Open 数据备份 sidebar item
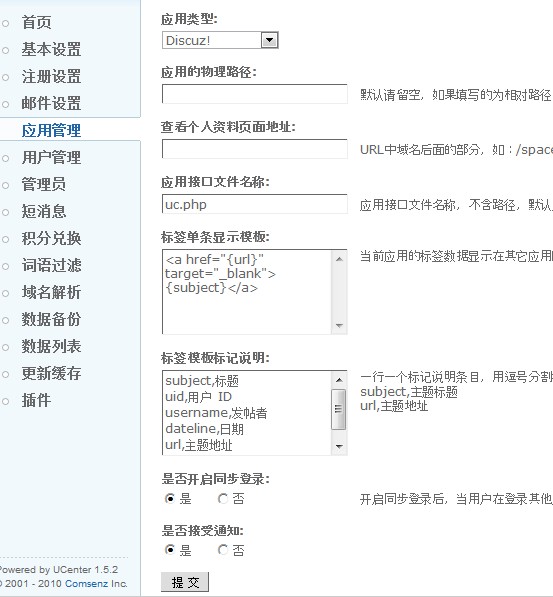 click(x=51, y=319)
